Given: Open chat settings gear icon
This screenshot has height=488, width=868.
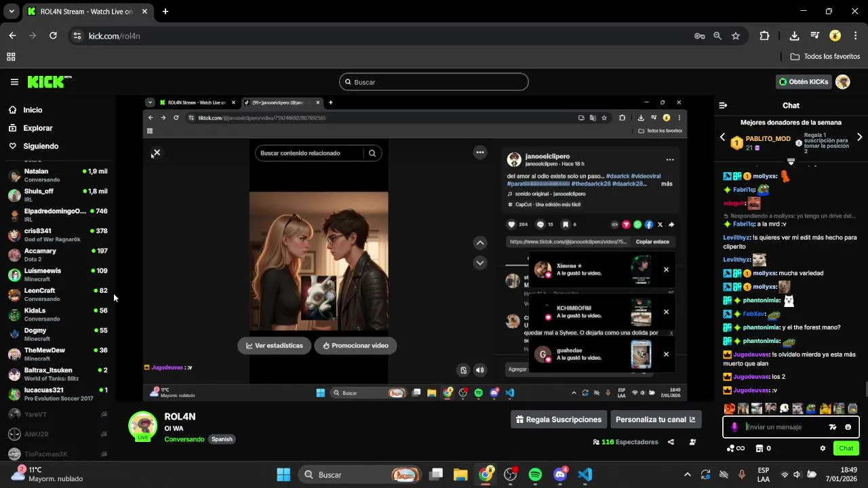Looking at the screenshot, I should 823,448.
